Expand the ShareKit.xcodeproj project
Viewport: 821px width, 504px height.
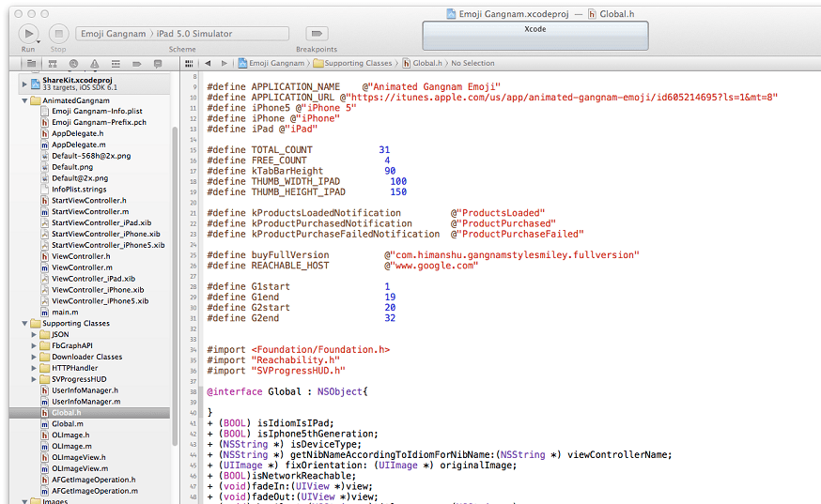click(x=24, y=84)
